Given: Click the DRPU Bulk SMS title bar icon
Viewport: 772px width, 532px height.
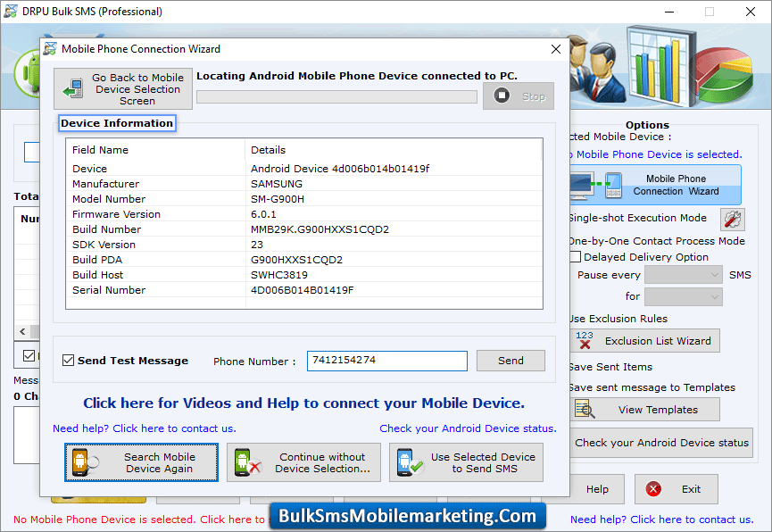Looking at the screenshot, I should tap(11, 11).
